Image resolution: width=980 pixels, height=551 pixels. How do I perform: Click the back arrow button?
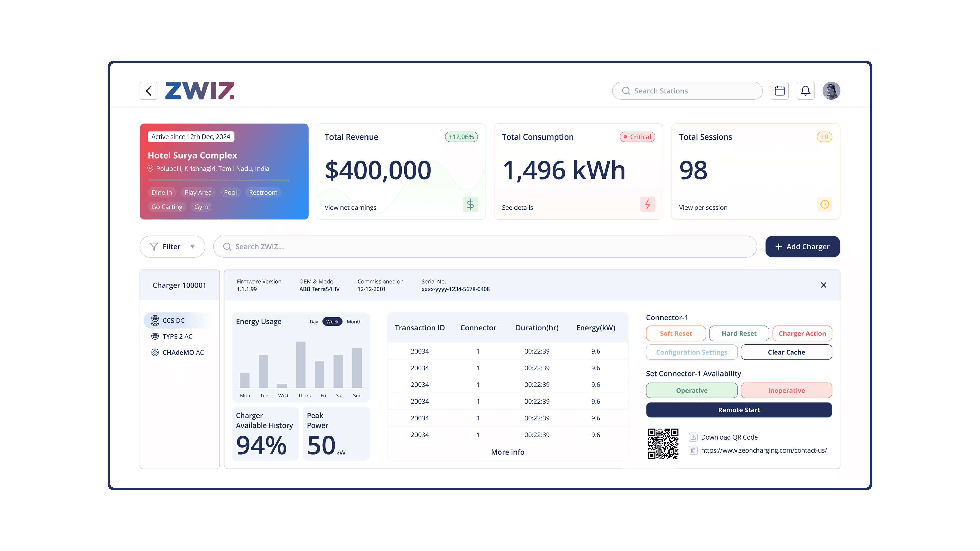pyautogui.click(x=148, y=91)
